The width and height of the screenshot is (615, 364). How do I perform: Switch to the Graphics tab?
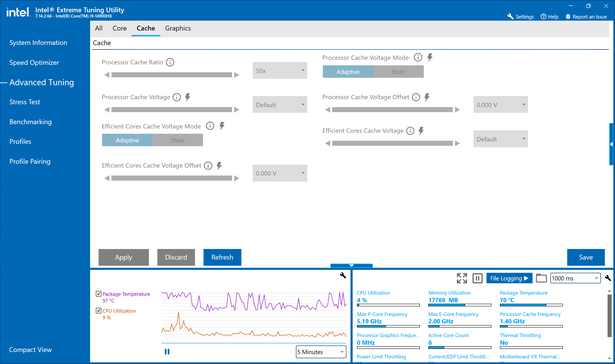[178, 28]
